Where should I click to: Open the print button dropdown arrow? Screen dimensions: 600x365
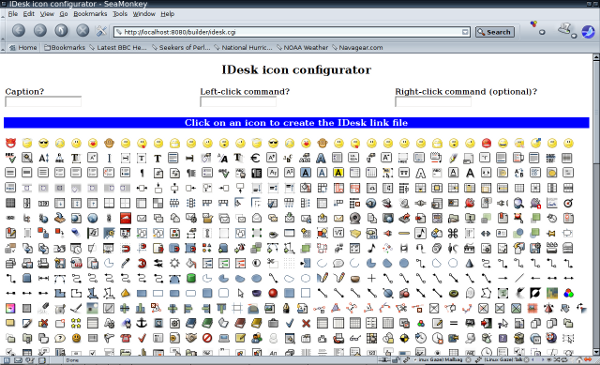574,36
